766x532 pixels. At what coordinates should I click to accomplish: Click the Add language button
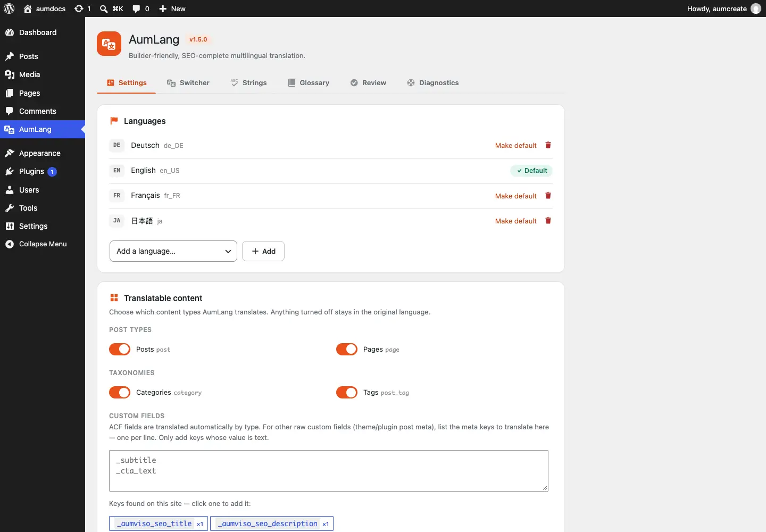coord(263,251)
